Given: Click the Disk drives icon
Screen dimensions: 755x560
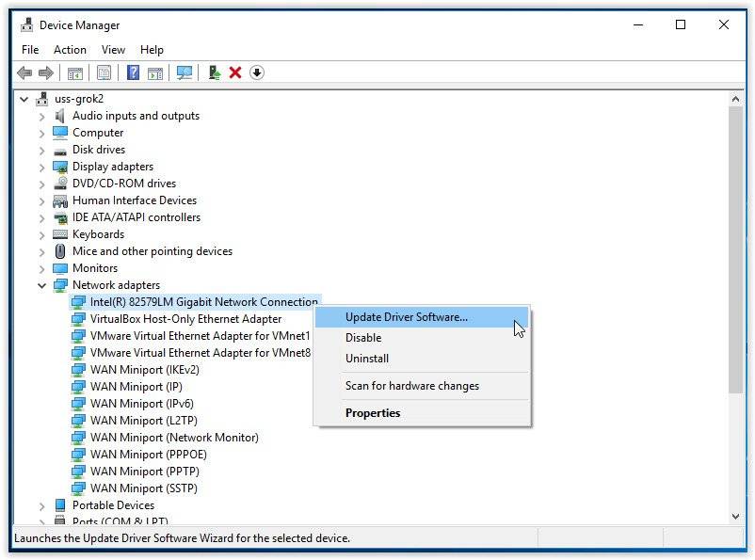Looking at the screenshot, I should [60, 152].
